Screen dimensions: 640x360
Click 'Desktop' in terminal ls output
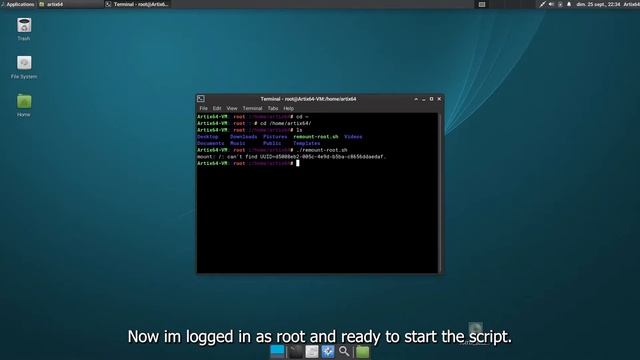(x=208, y=137)
